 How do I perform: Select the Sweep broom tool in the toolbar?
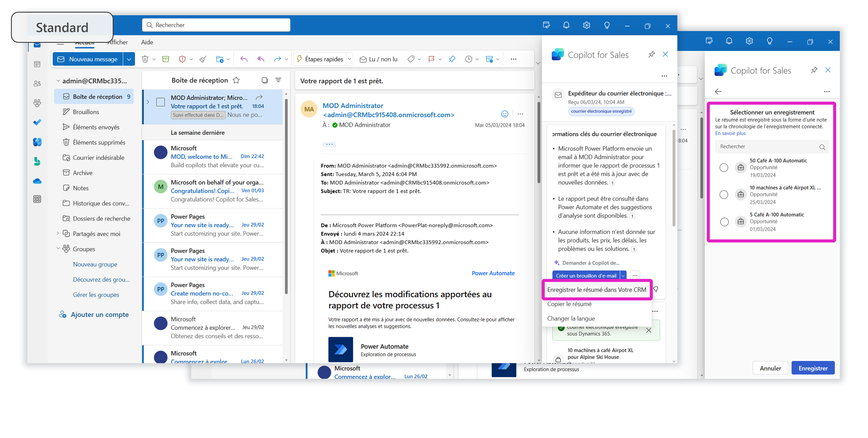click(203, 59)
